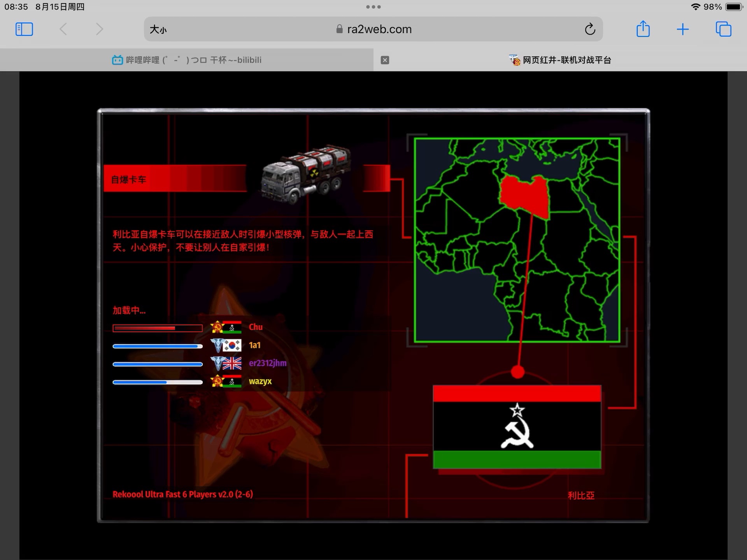This screenshot has width=747, height=560.
Task: Click the large Libya Soviet flag
Action: coord(517,427)
